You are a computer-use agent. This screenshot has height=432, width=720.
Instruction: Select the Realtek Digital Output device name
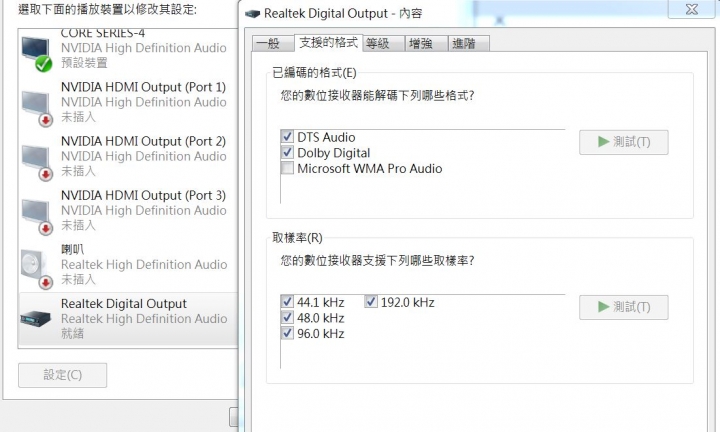[124, 304]
